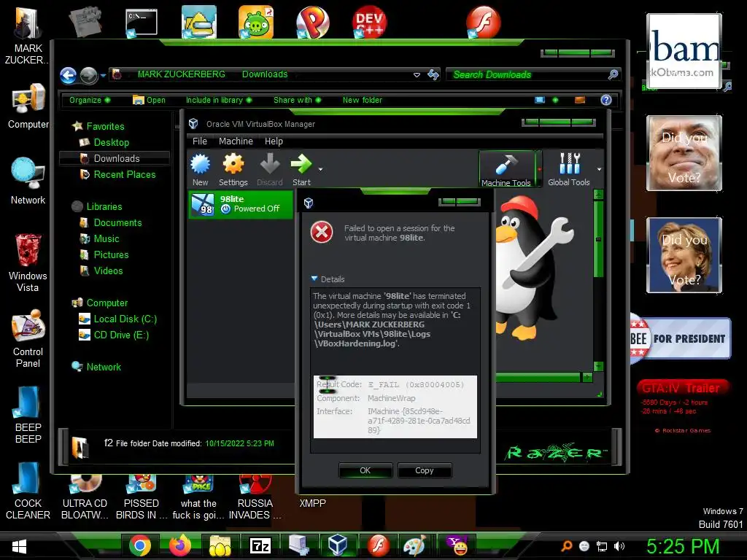Select Documents library
Image resolution: width=747 pixels, height=560 pixels.
pos(117,223)
